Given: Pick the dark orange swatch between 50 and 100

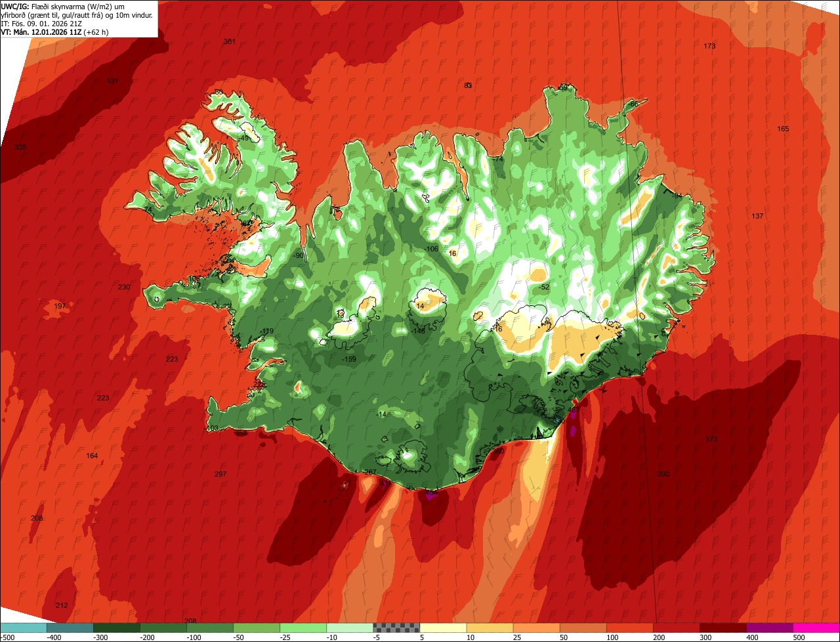Looking at the screenshot, I should [x=583, y=628].
